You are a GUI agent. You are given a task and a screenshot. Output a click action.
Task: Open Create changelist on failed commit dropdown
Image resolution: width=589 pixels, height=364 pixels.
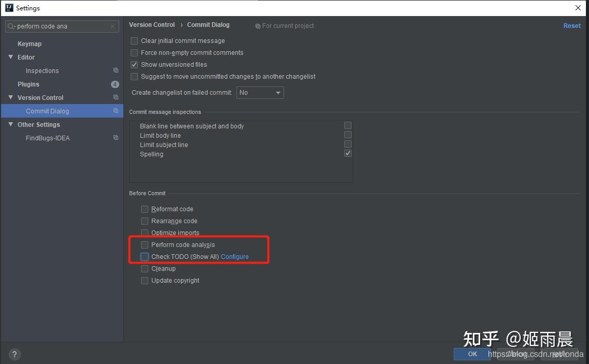[260, 93]
